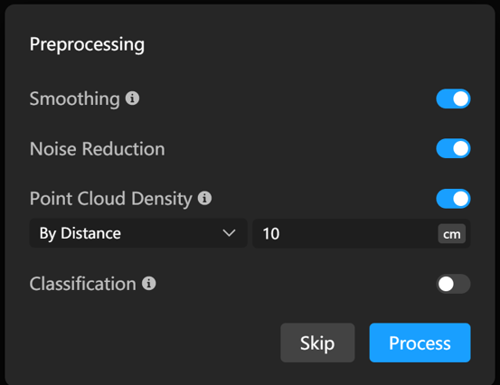Image resolution: width=500 pixels, height=385 pixels.
Task: Click the Smoothing label text
Action: pyautogui.click(x=75, y=99)
